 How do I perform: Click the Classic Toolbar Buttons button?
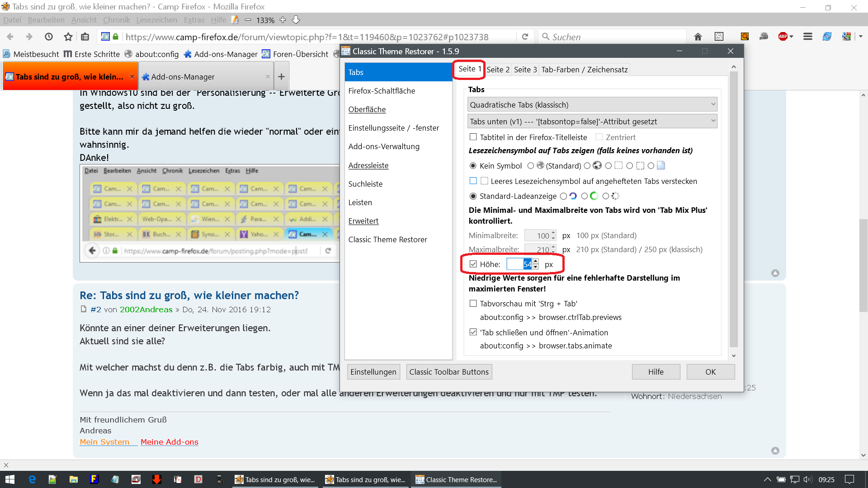click(x=449, y=372)
